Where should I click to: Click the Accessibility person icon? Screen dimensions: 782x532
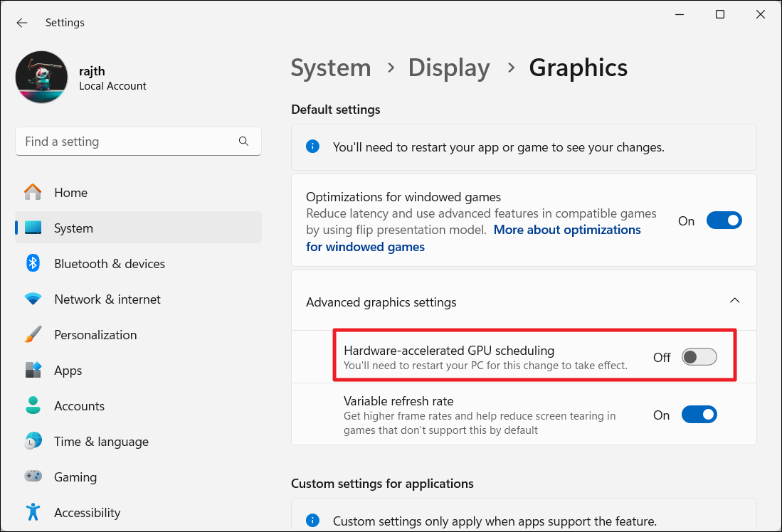click(x=33, y=513)
